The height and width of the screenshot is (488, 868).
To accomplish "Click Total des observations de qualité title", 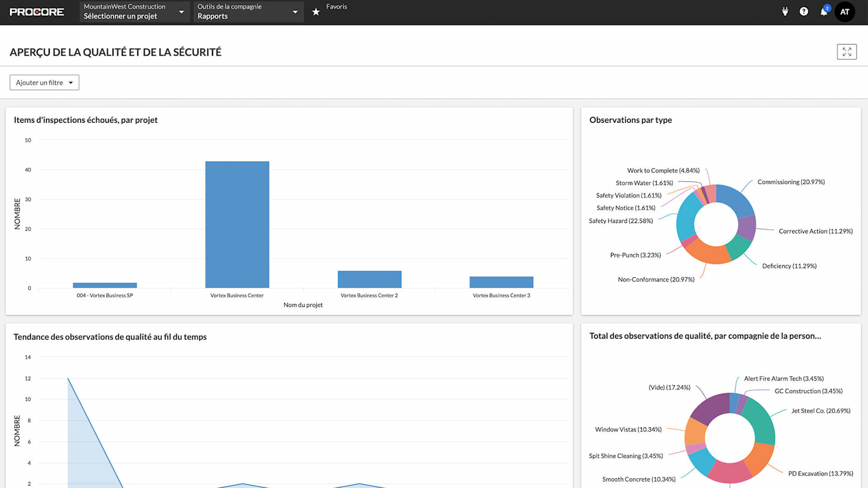I will pos(705,336).
